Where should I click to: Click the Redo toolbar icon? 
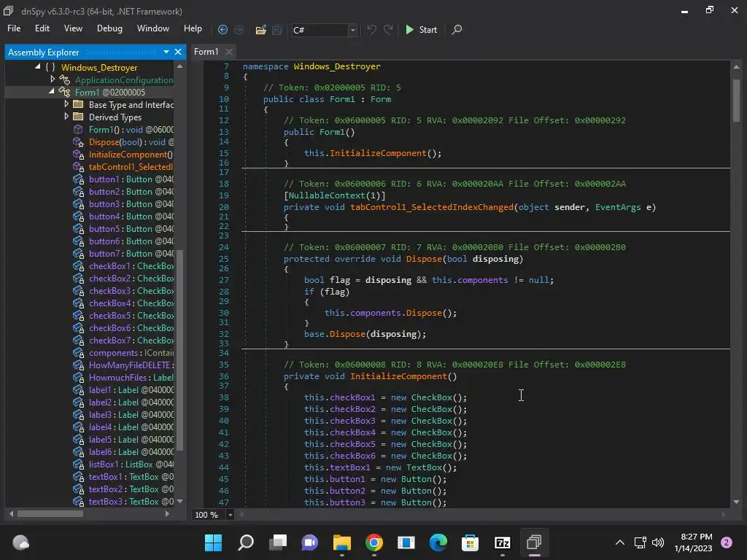coord(388,29)
